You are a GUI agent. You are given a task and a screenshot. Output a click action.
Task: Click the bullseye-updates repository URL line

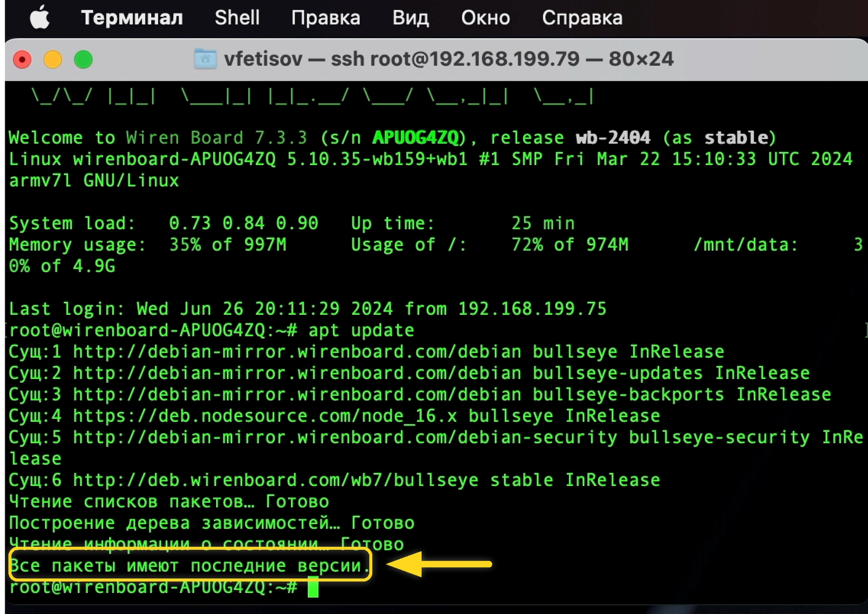[x=296, y=373]
